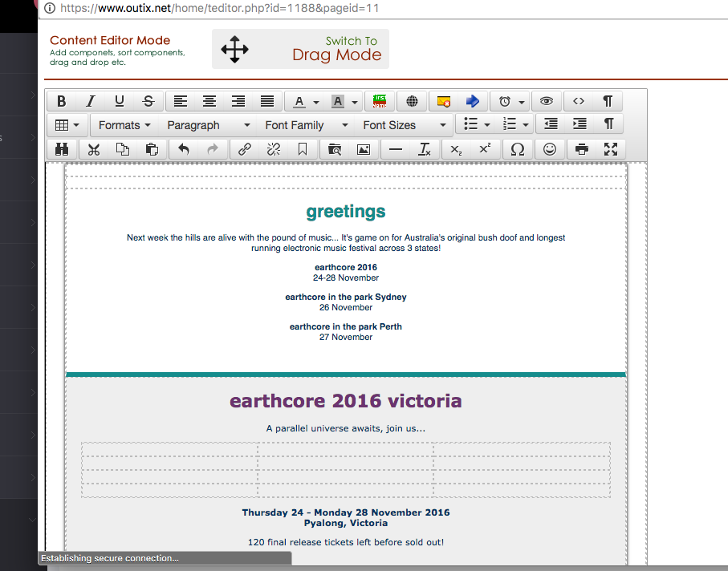Open the emoticons picker

(x=550, y=149)
